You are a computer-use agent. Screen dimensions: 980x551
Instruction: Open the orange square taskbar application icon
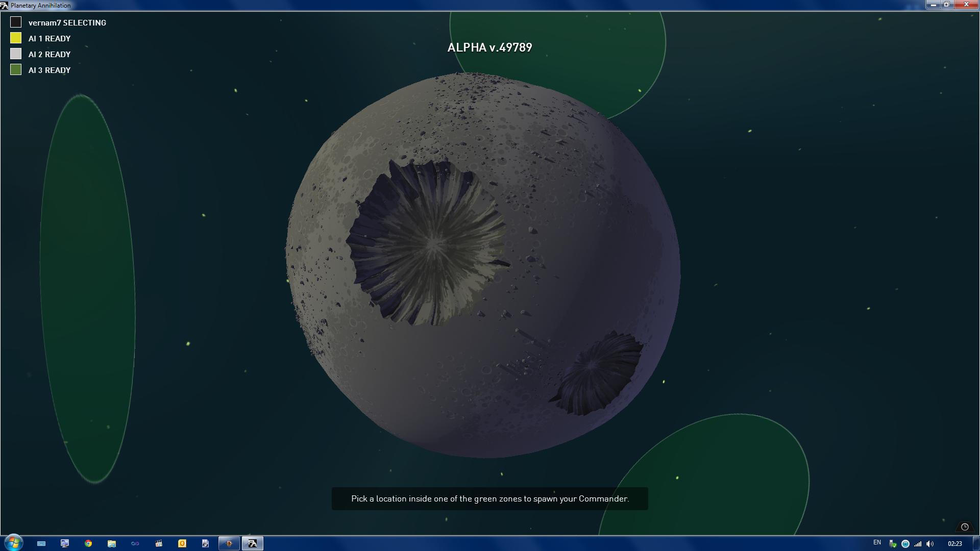[x=182, y=543]
